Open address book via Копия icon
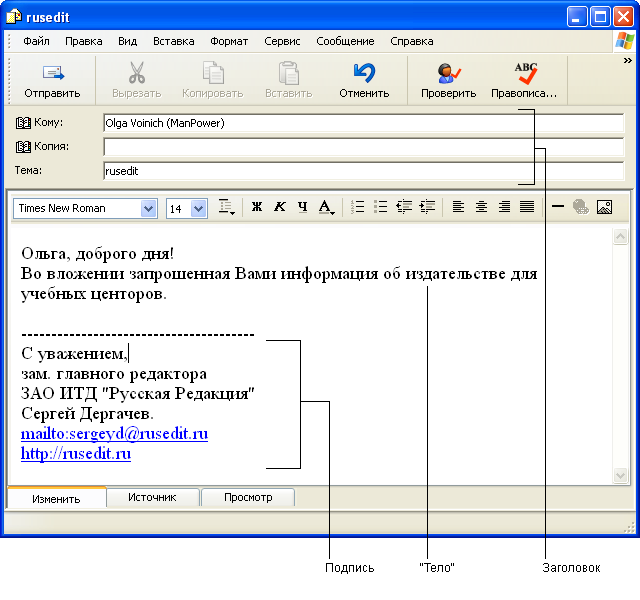This screenshot has width=640, height=600. tap(23, 147)
